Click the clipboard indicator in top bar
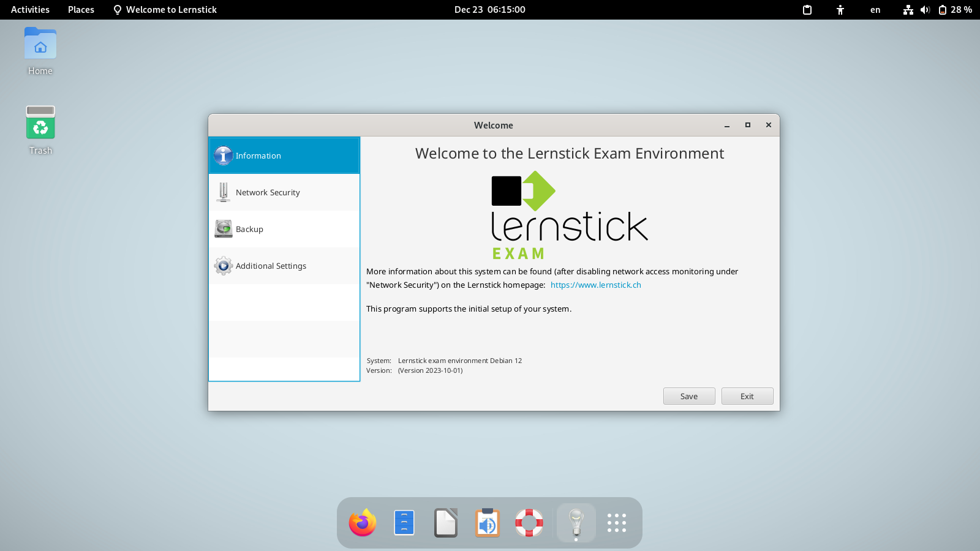The image size is (980, 551). pos(807,10)
